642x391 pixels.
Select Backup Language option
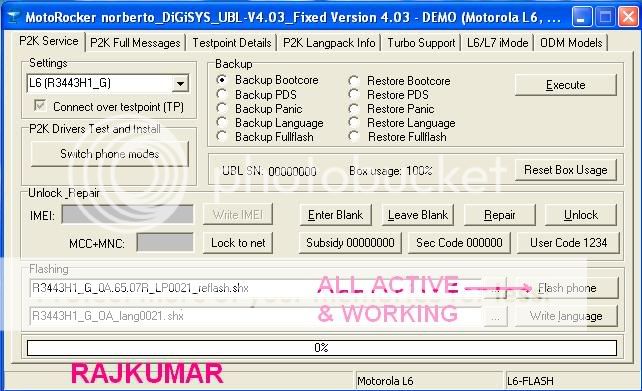(x=222, y=122)
